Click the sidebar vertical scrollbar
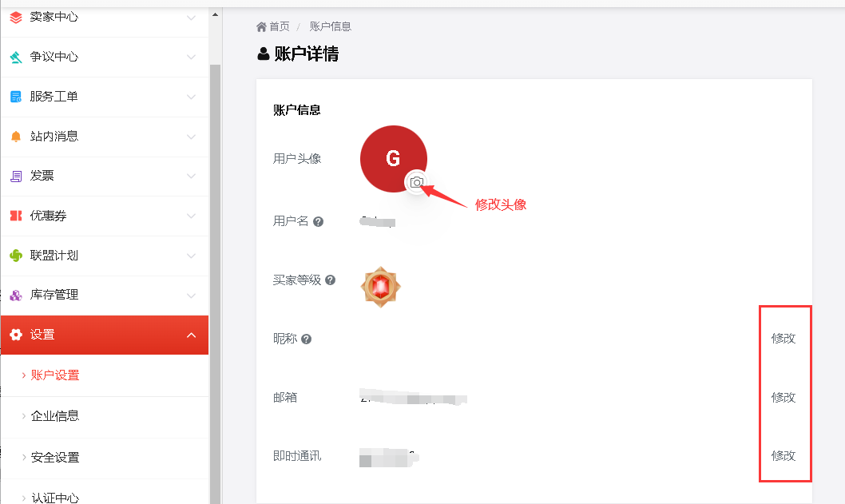The width and height of the screenshot is (845, 504). pos(215,280)
